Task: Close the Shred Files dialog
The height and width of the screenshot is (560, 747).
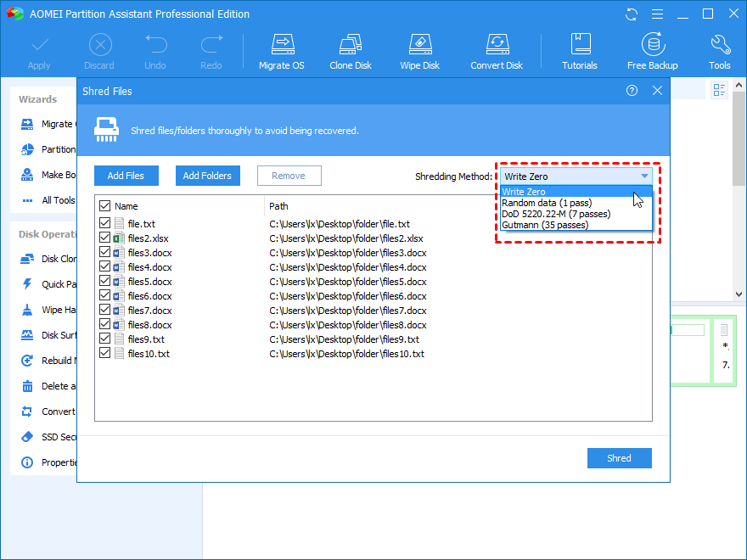Action: 657,91
